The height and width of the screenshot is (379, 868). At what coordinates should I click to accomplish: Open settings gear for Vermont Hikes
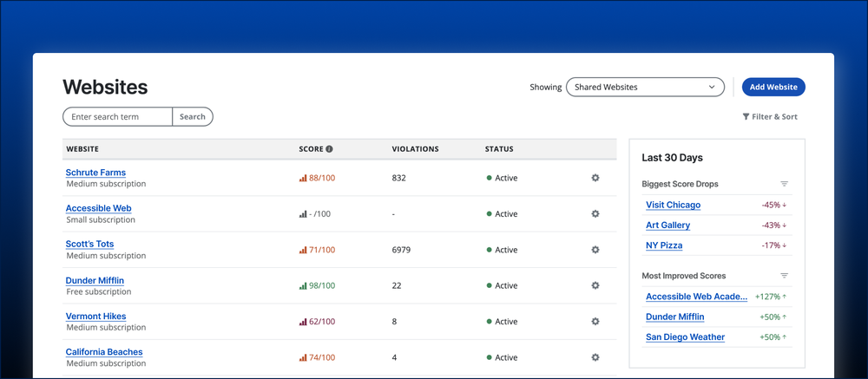(x=595, y=322)
